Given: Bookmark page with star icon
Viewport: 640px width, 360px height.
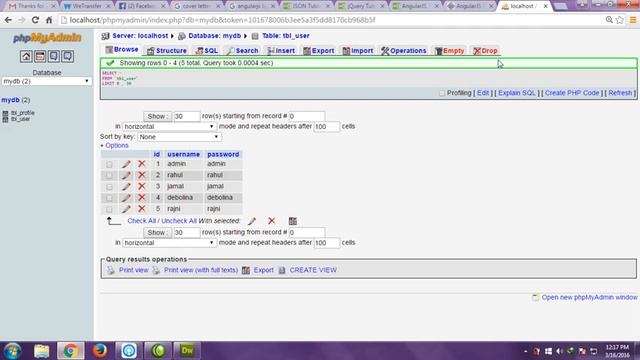Looking at the screenshot, I should 620,20.
